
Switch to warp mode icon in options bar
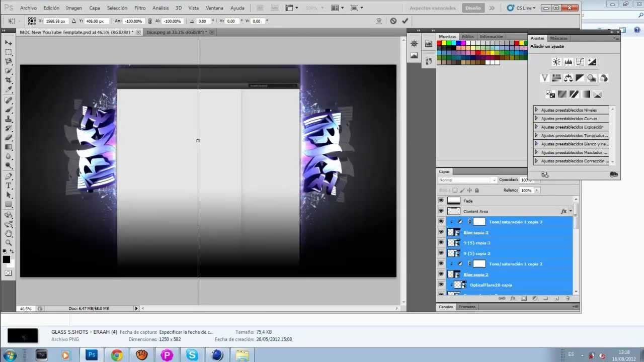[379, 21]
